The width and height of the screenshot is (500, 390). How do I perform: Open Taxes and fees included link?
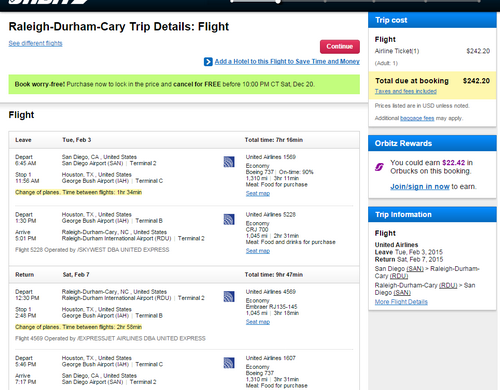pyautogui.click(x=406, y=91)
